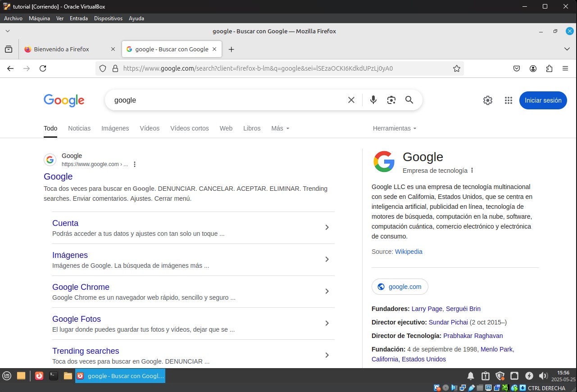Screen dimensions: 577x392
Task: Start voice search with microphone
Action: (373, 100)
